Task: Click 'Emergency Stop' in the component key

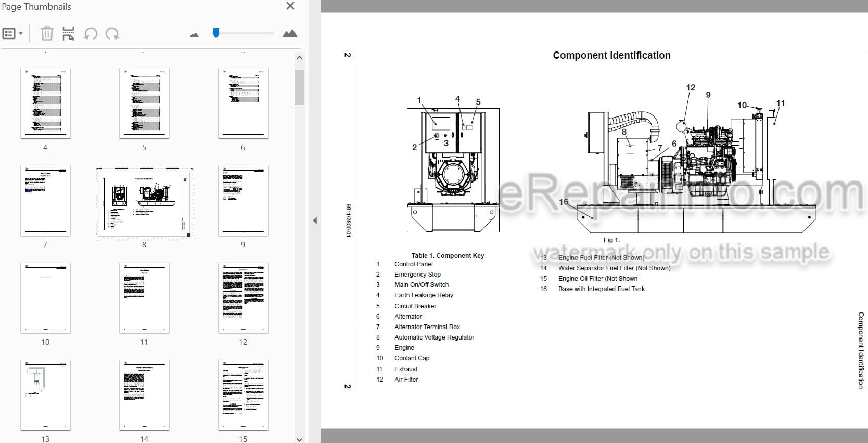Action: tap(417, 274)
